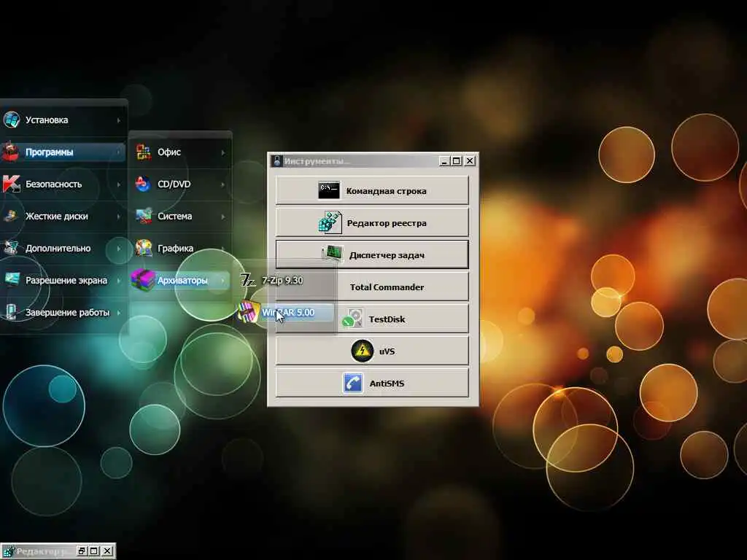Viewport: 747px width, 560px height.
Task: Click the Установка Windows orb icon
Action: tap(11, 120)
